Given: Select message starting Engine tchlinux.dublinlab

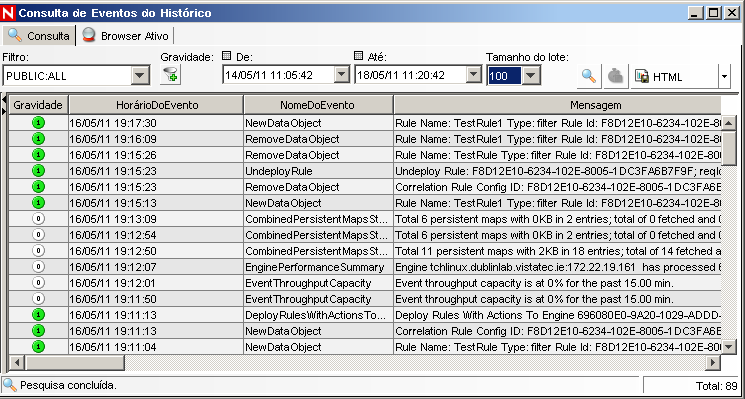Looking at the screenshot, I should (x=557, y=267).
